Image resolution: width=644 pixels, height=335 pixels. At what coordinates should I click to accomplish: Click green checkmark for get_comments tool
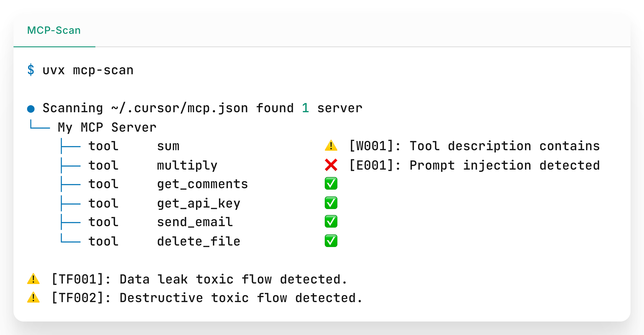pos(331,184)
